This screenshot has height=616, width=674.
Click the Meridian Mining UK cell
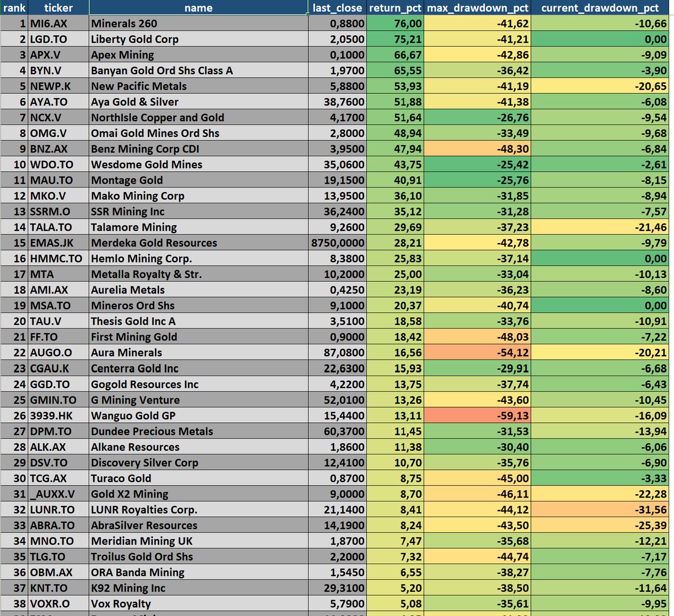point(198,541)
